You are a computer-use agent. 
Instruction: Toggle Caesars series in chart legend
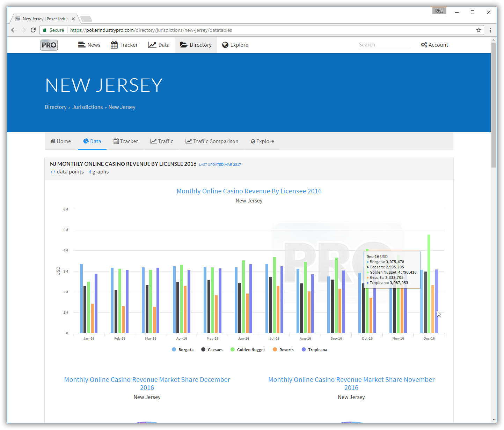[x=212, y=350]
